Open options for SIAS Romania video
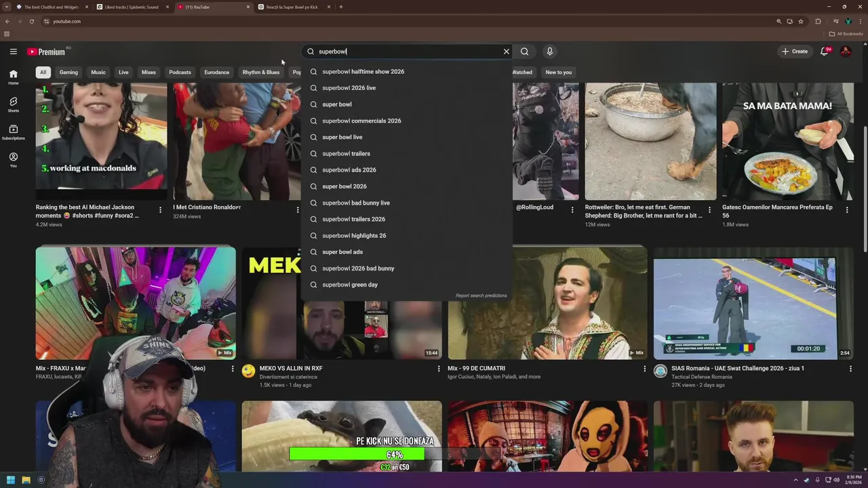 point(851,369)
